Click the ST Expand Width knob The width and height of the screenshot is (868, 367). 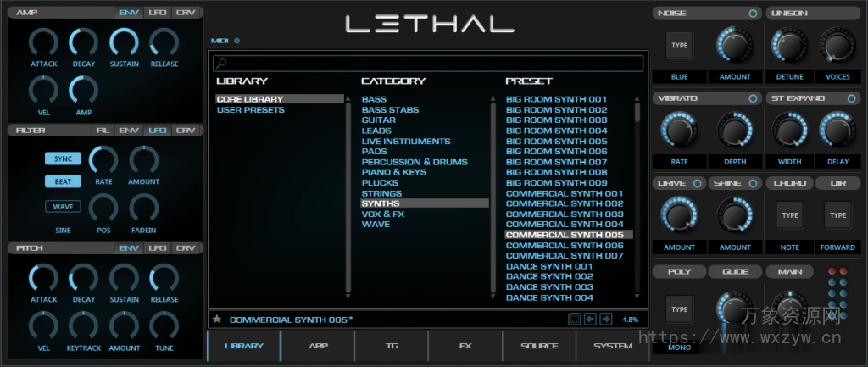click(x=789, y=130)
